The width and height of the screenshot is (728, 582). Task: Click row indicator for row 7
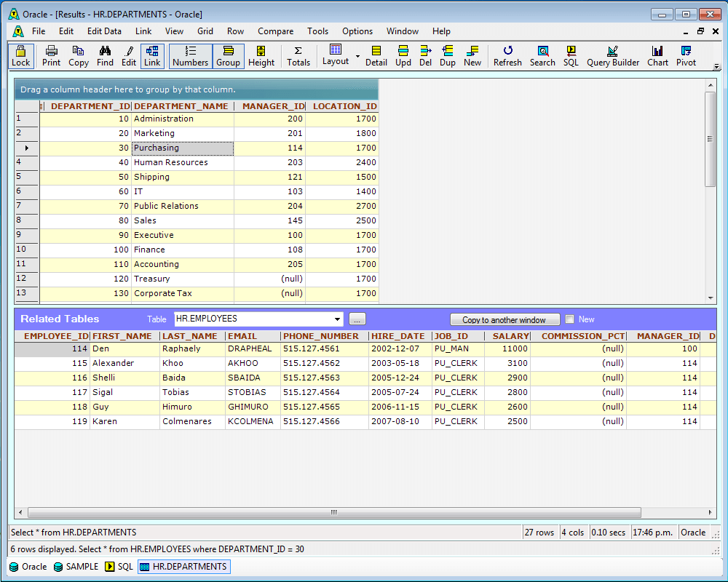coord(26,206)
